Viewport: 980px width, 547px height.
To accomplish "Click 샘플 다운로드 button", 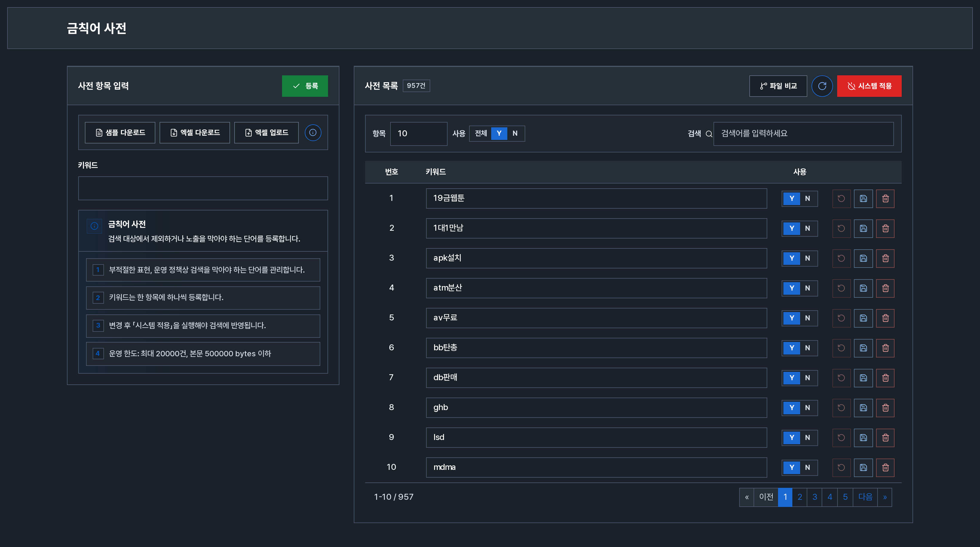I will [120, 132].
